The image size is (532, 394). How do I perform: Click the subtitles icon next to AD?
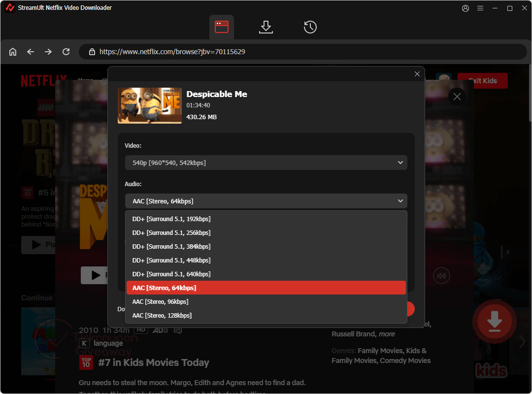coord(178,330)
